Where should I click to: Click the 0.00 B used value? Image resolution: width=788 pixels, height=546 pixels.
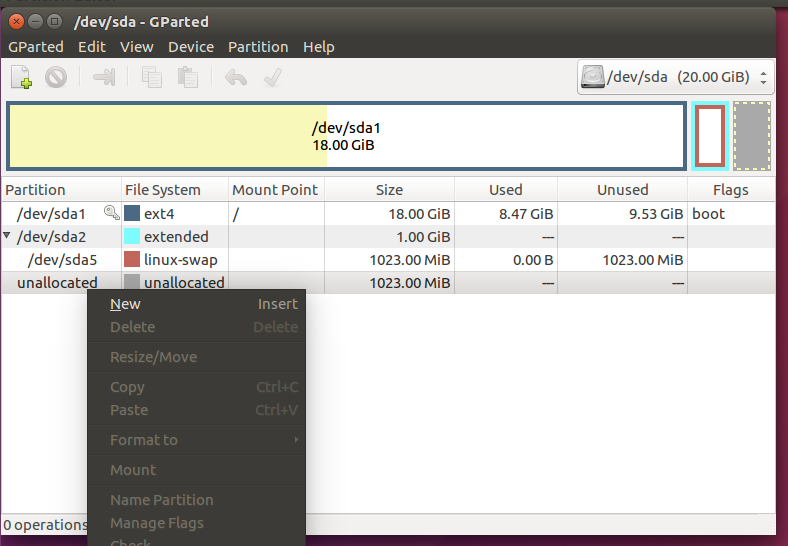tap(533, 260)
